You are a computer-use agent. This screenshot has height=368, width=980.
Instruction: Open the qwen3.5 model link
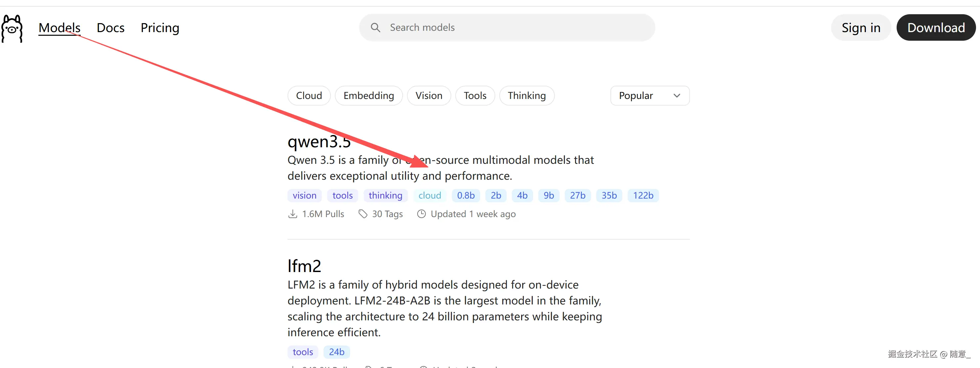[x=319, y=142]
